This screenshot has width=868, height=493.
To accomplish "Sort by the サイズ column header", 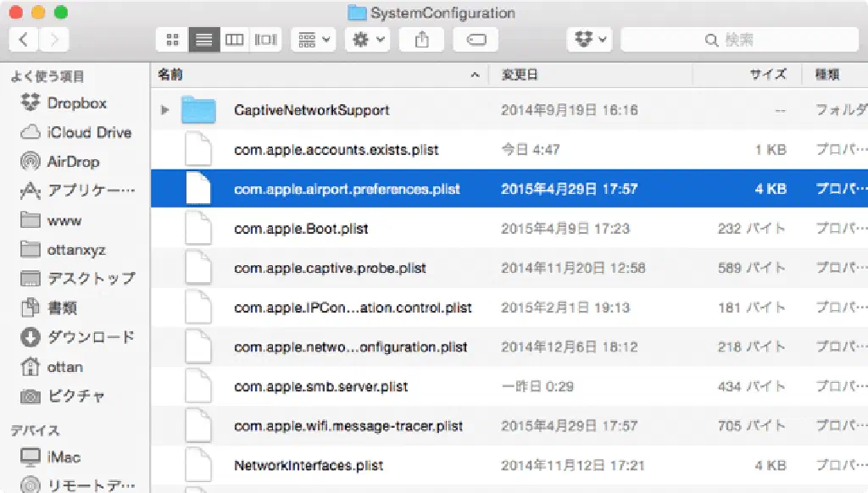I will point(767,75).
